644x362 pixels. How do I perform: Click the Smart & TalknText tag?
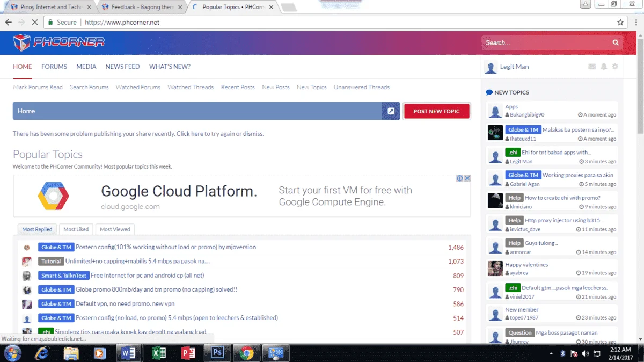pos(63,276)
